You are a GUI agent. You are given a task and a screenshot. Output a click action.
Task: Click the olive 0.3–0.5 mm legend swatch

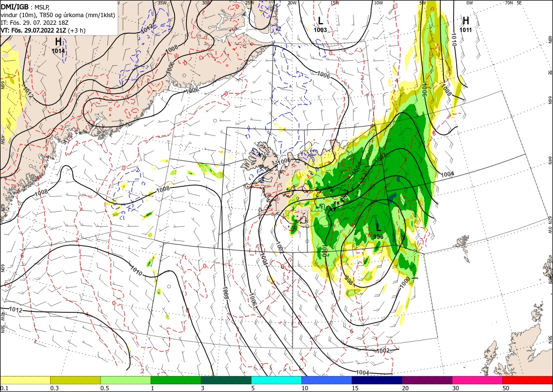pyautogui.click(x=75, y=380)
